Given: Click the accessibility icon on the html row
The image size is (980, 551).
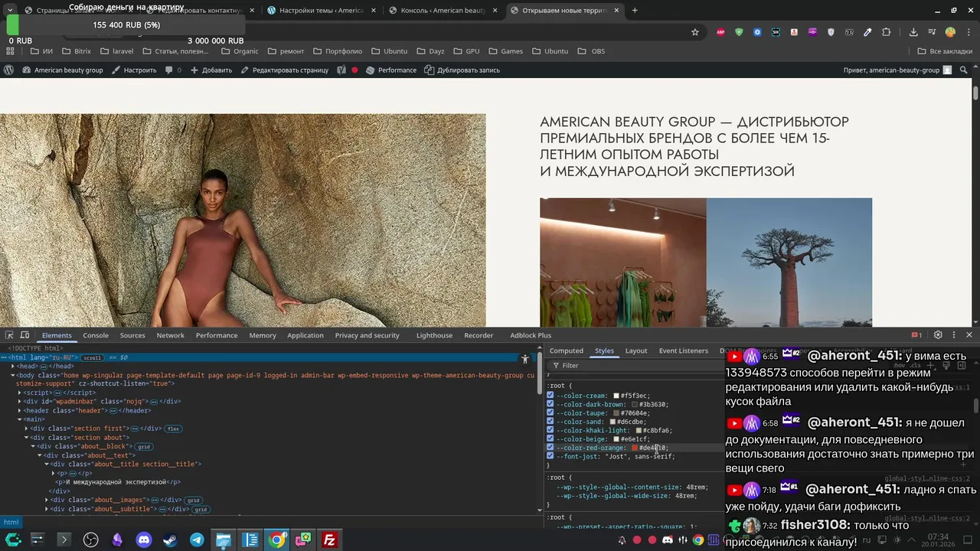Looking at the screenshot, I should click(x=525, y=358).
